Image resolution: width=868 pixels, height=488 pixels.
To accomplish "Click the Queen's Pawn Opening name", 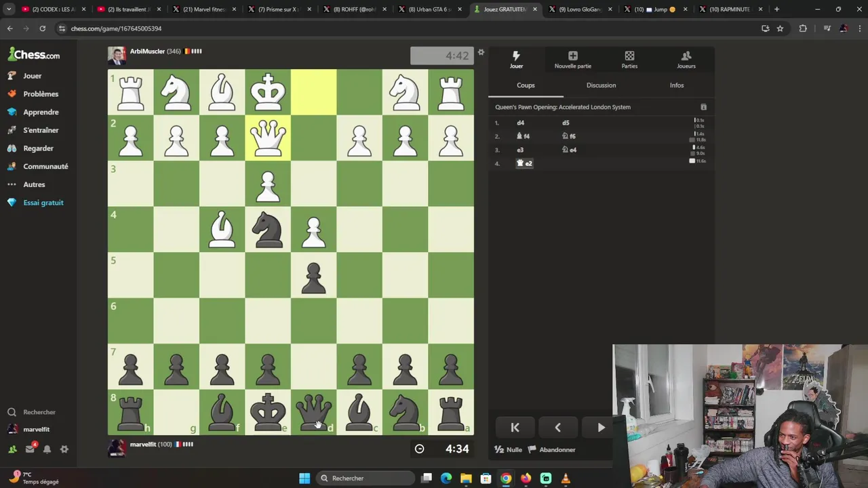I will point(562,107).
